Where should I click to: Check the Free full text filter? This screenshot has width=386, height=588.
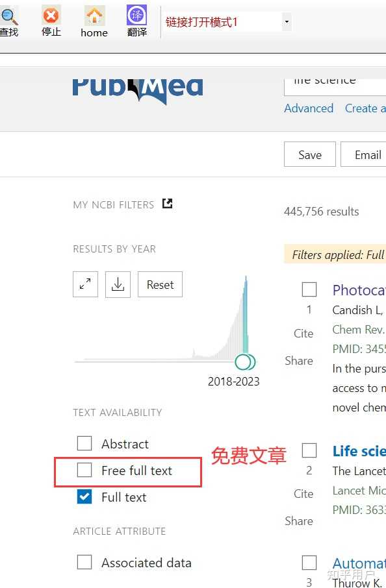pos(84,471)
